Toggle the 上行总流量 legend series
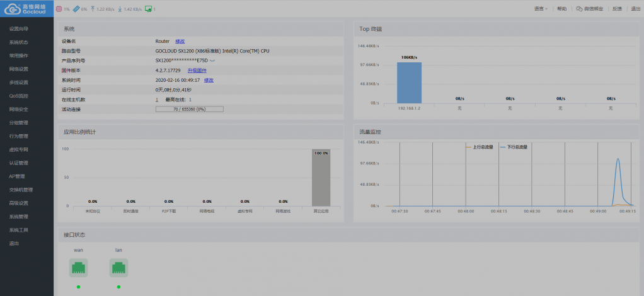Image resolution: width=644 pixels, height=296 pixels. [x=480, y=146]
